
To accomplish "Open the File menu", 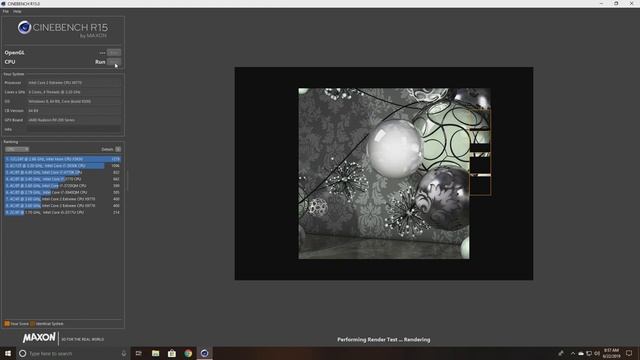I will pyautogui.click(x=6, y=11).
